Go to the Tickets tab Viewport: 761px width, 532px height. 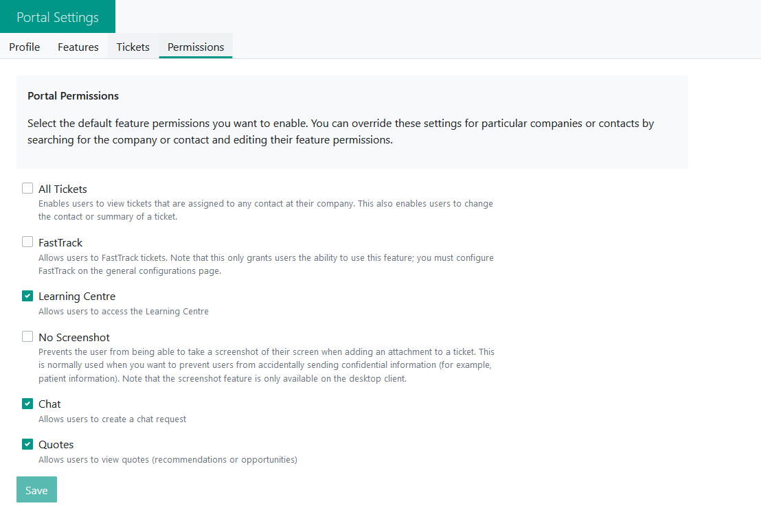point(133,47)
